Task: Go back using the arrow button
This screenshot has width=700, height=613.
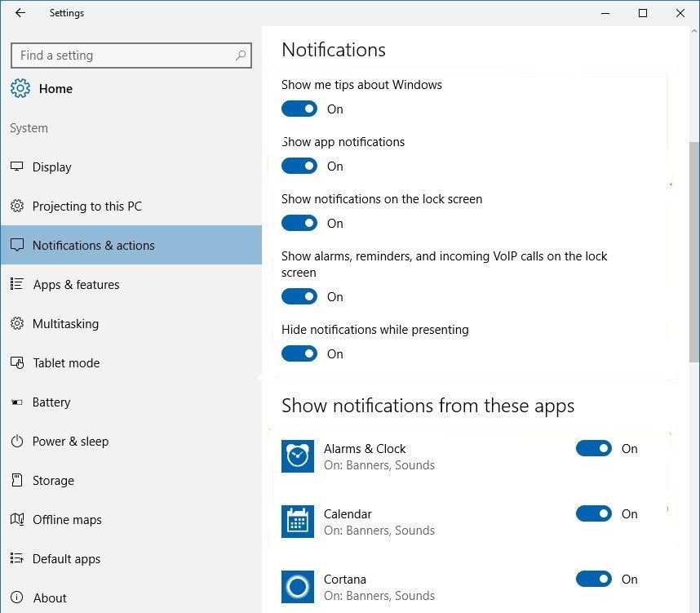Action: click(19, 12)
